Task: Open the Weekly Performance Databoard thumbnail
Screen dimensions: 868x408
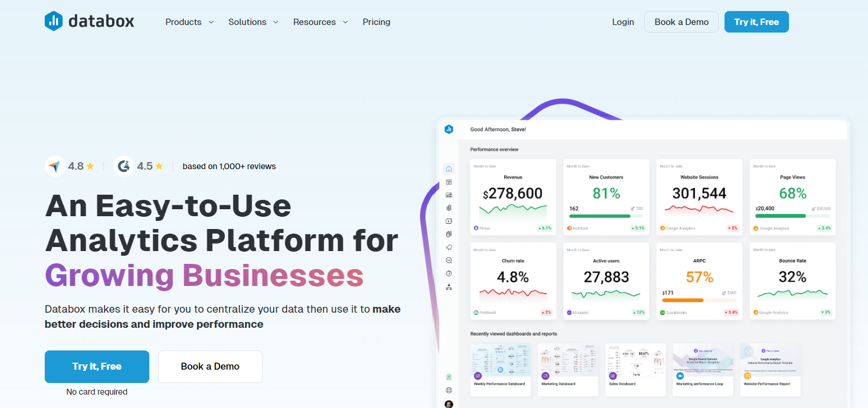Action: point(500,370)
